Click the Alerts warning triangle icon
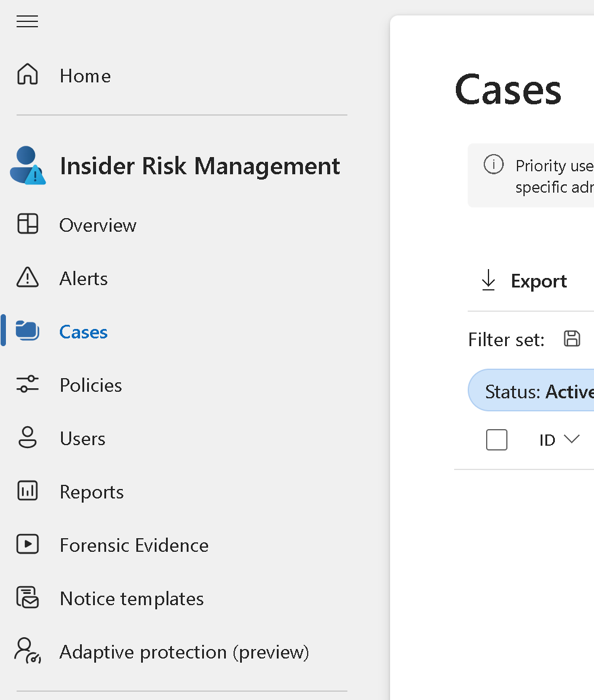The width and height of the screenshot is (594, 700). [27, 278]
